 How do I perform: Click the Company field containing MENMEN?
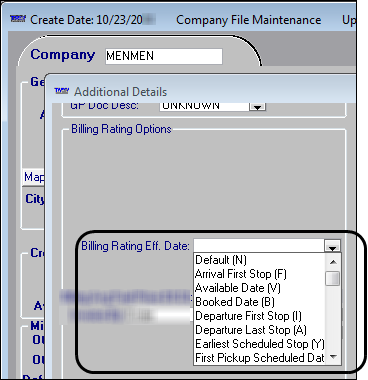tap(164, 56)
